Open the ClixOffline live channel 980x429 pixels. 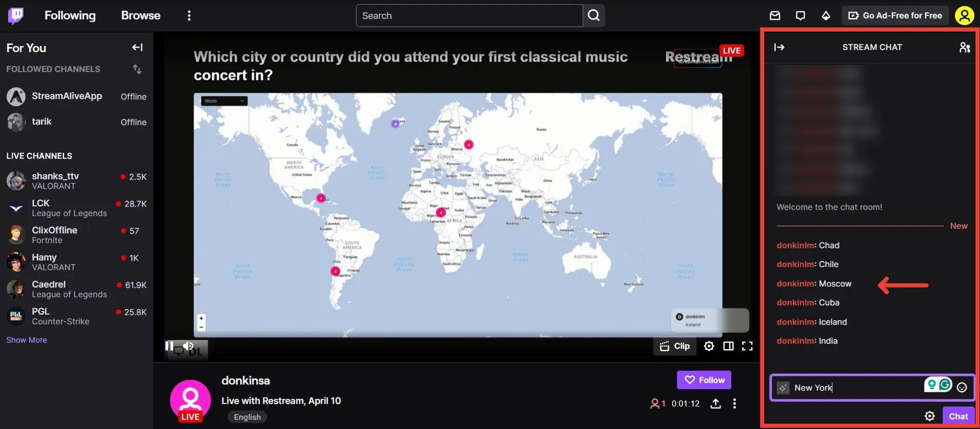point(77,235)
